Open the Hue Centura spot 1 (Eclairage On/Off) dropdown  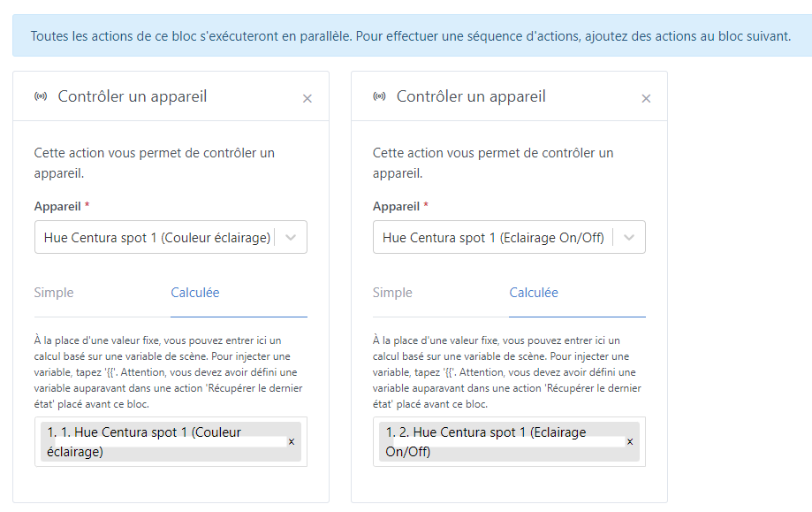coord(493,238)
